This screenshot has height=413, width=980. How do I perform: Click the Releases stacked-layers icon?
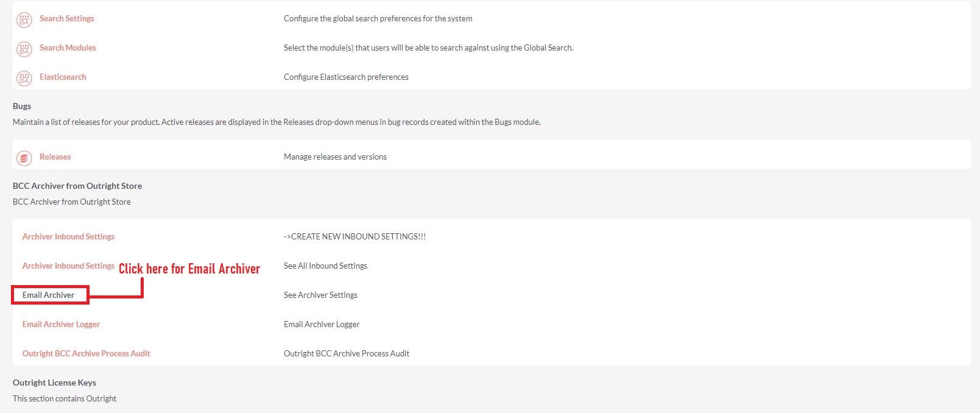pos(24,158)
